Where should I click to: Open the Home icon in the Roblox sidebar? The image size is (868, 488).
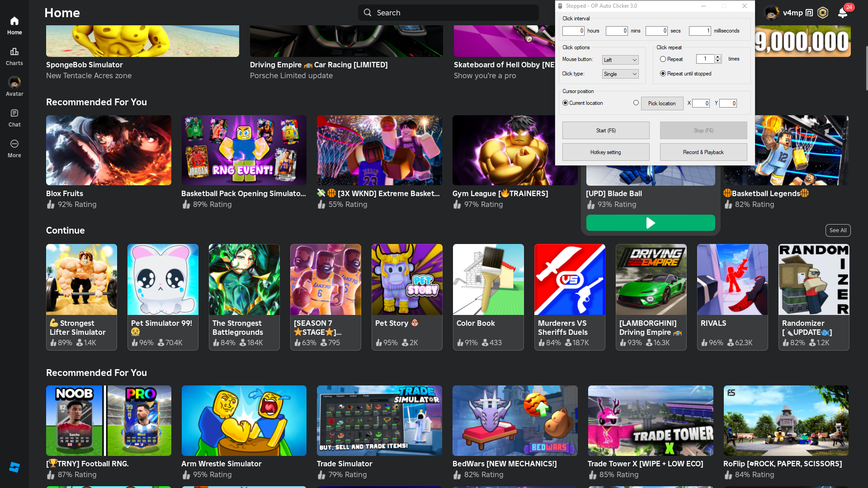coord(14,21)
